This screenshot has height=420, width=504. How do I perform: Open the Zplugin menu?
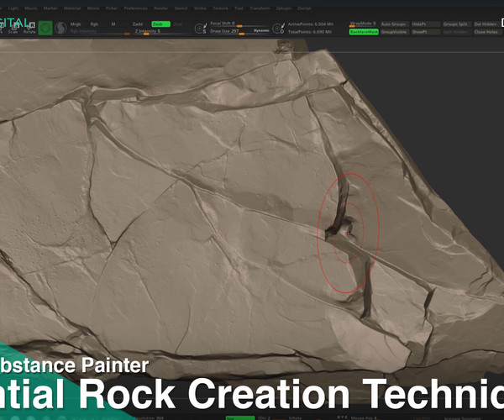[x=284, y=8]
